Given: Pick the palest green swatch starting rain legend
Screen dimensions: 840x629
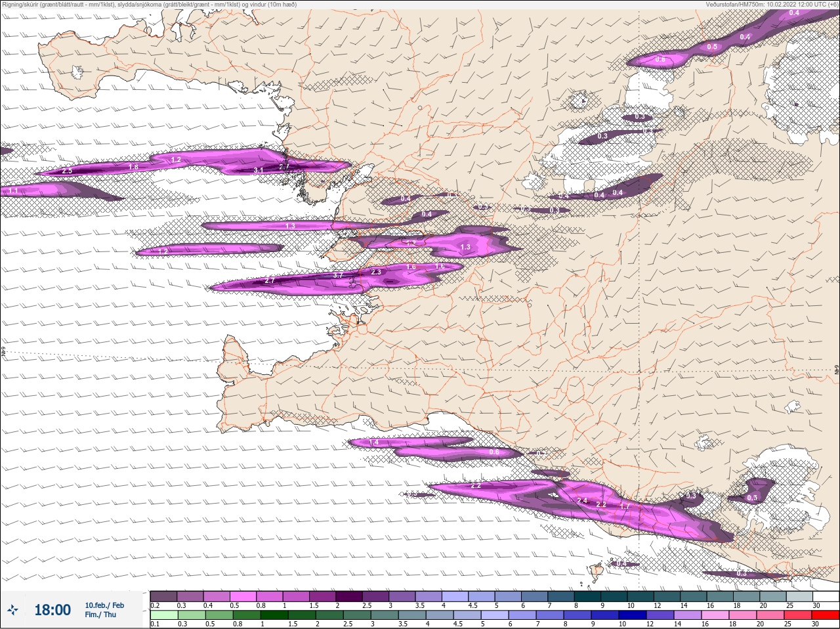Looking at the screenshot, I should click(x=163, y=615).
